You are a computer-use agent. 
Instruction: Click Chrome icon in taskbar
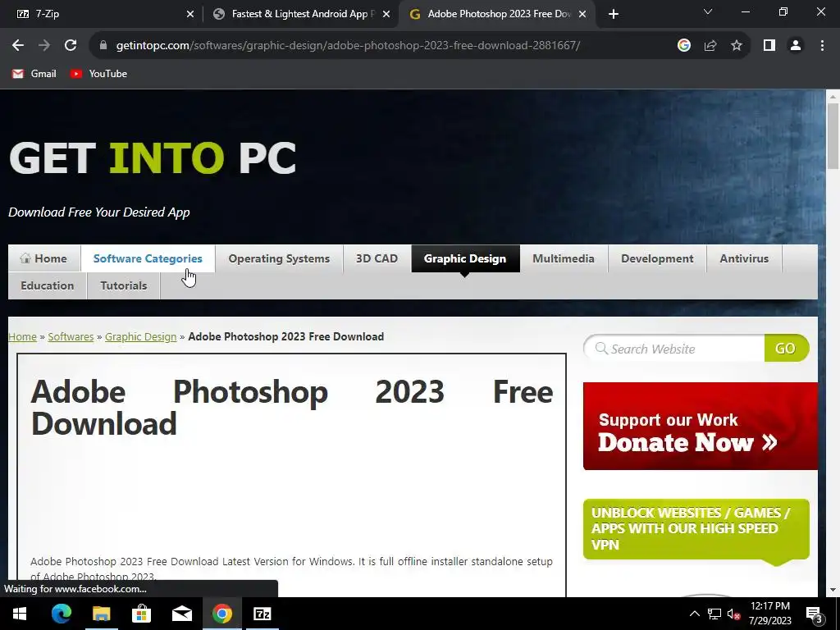pos(221,614)
